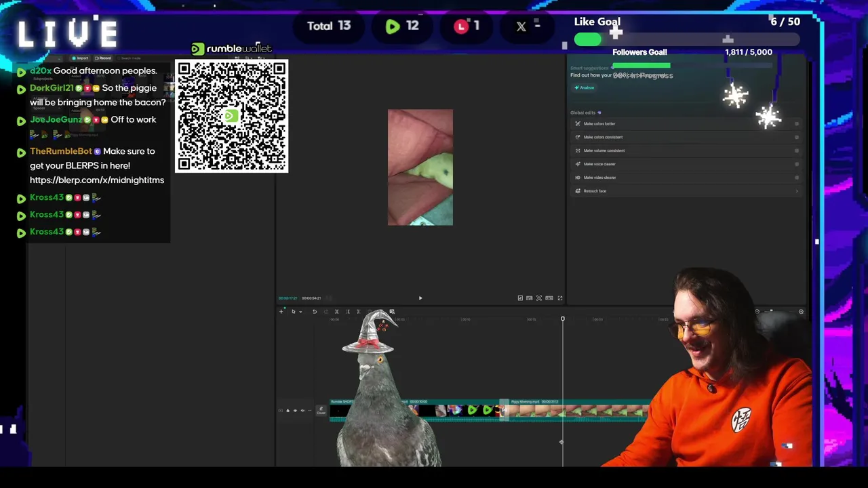Open the blerp.com/x/midnightitms link in chat

[x=97, y=180]
